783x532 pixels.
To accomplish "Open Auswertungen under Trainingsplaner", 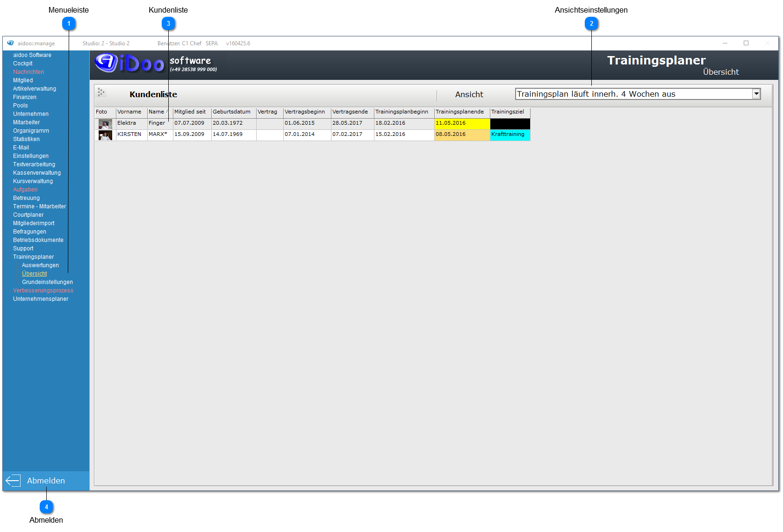I will [x=41, y=265].
